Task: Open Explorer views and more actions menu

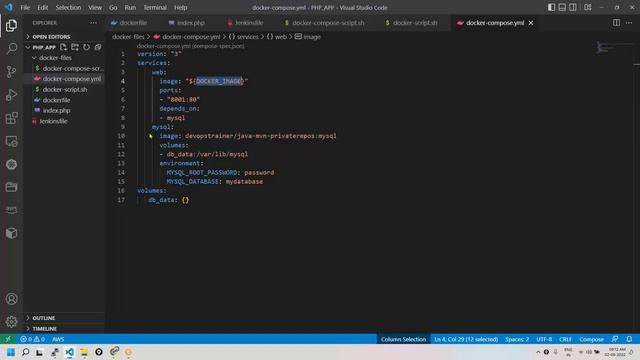Action: point(93,23)
